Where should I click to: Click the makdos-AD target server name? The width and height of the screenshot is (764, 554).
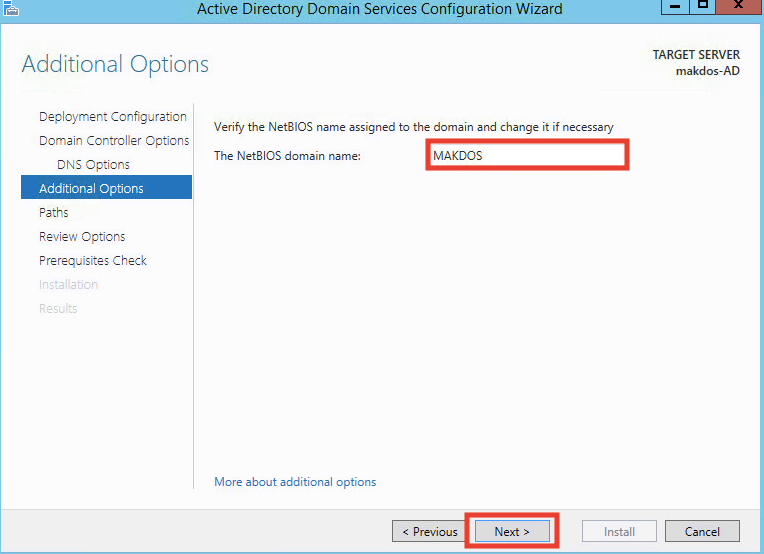(x=707, y=71)
